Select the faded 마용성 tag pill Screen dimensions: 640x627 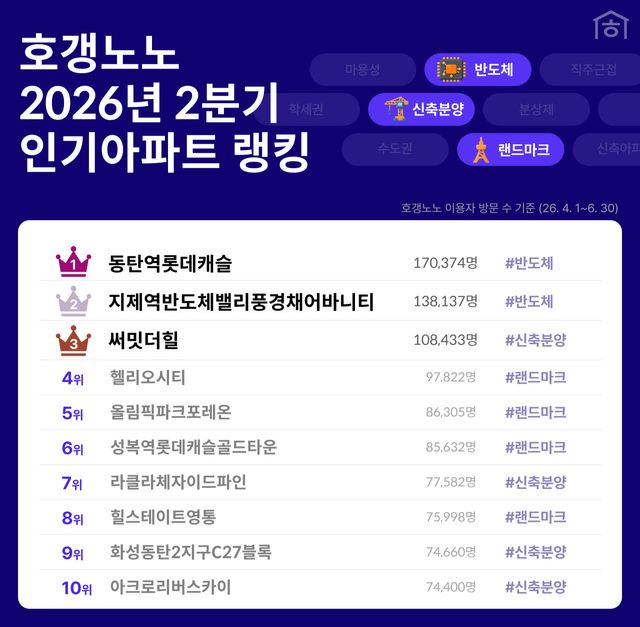363,69
